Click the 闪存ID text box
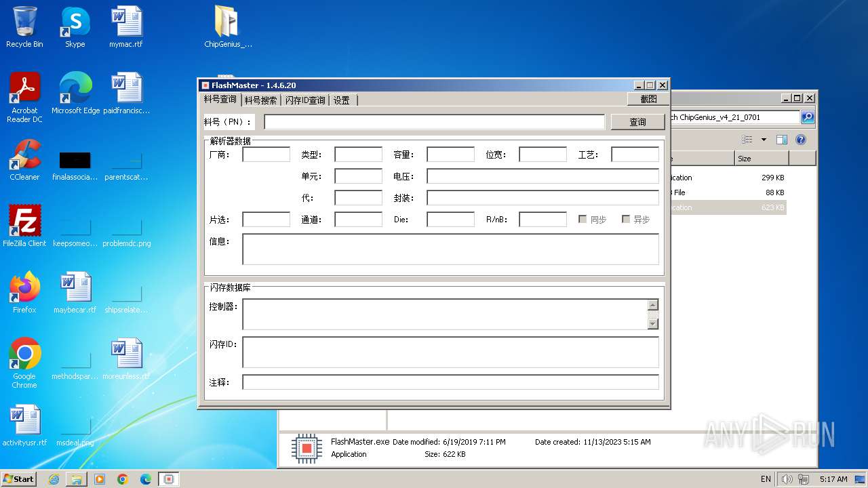 450,352
